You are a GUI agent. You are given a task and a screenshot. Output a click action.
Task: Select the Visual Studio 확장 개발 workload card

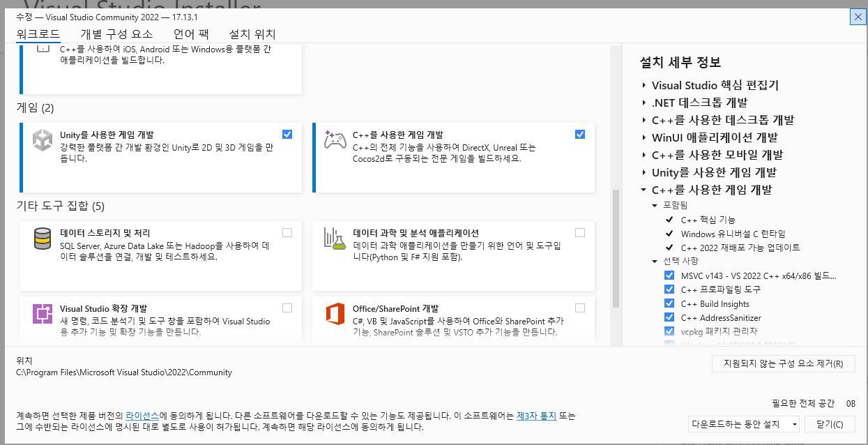tap(161, 321)
